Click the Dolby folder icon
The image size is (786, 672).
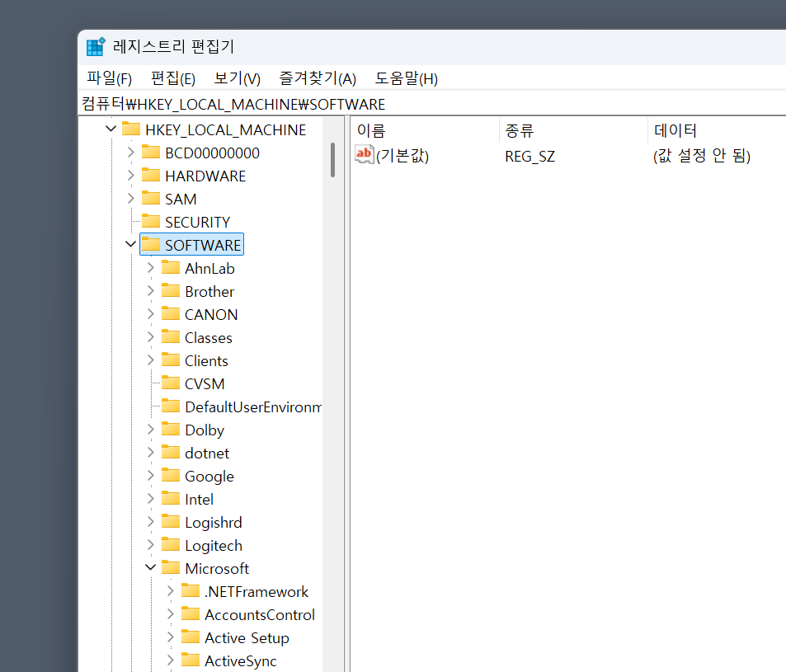coord(171,429)
